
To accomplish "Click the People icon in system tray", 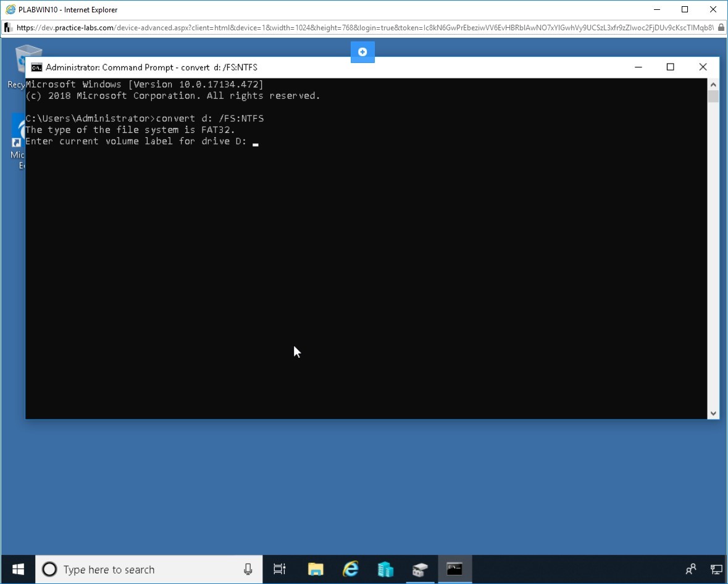I will coord(691,569).
